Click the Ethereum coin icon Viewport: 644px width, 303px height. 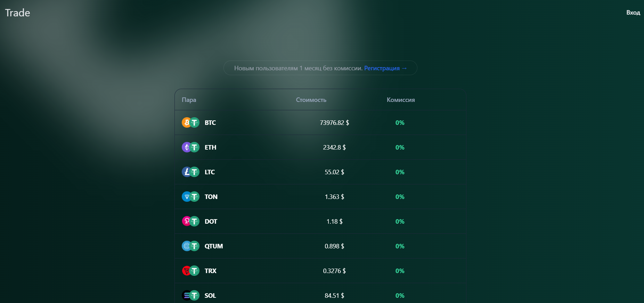point(186,147)
